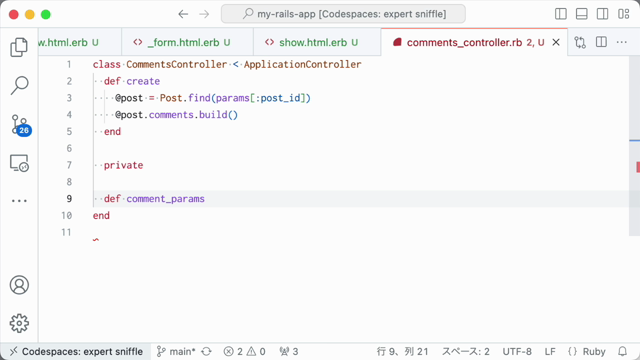640x360 pixels.
Task: Open the Manage gear menu
Action: point(19,323)
